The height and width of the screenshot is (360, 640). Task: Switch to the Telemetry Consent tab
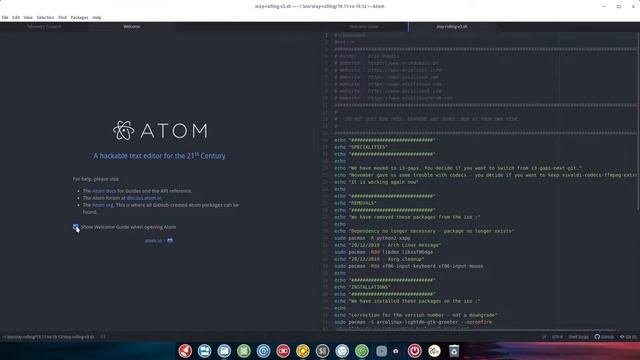tap(44, 27)
